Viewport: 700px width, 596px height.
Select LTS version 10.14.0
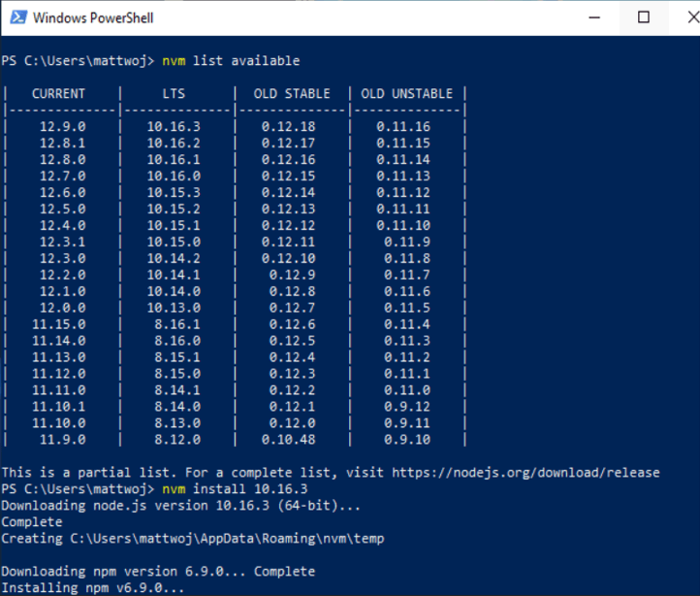click(175, 292)
